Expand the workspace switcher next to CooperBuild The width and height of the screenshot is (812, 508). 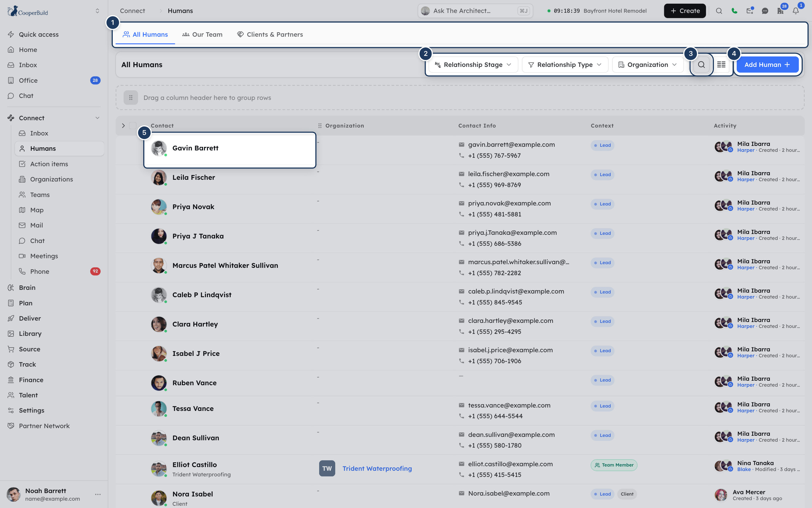click(97, 11)
